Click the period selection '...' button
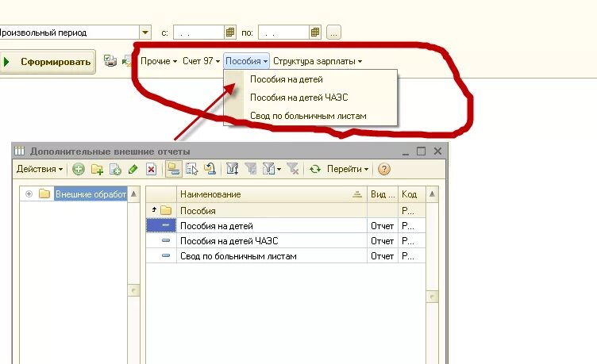Viewport: 597px width, 364px height. point(333,33)
